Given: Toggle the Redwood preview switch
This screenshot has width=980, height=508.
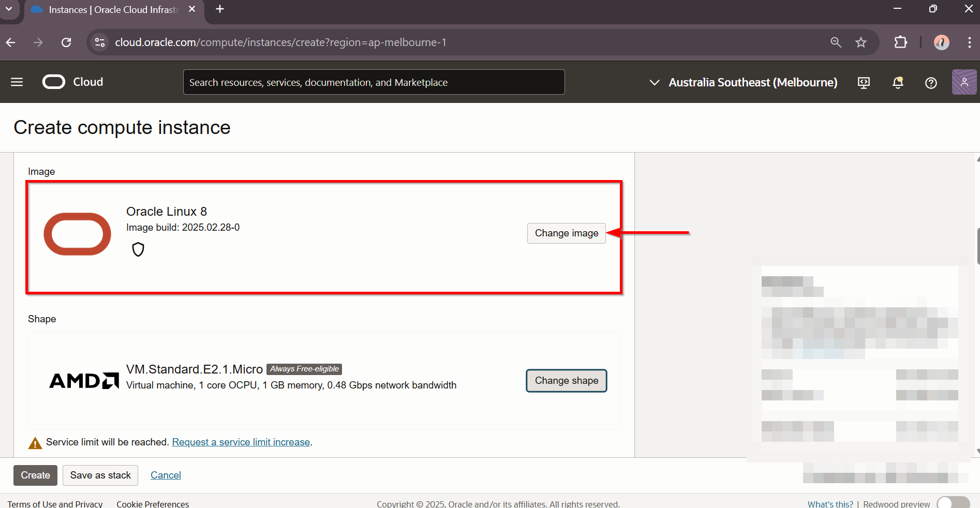Looking at the screenshot, I should pos(953,503).
